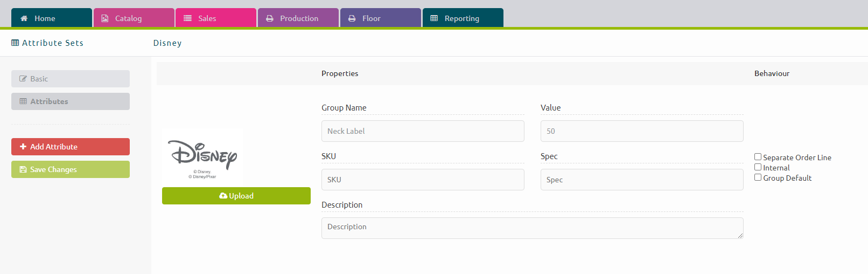The height and width of the screenshot is (274, 868).
Task: Open Attribute Sets breadcrumb link
Action: (47, 43)
